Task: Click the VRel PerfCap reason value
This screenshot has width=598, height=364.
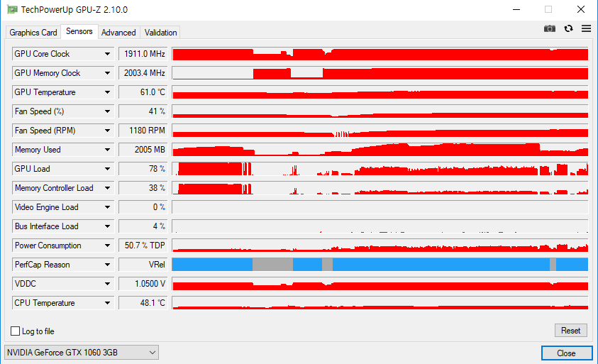Action: click(x=143, y=265)
